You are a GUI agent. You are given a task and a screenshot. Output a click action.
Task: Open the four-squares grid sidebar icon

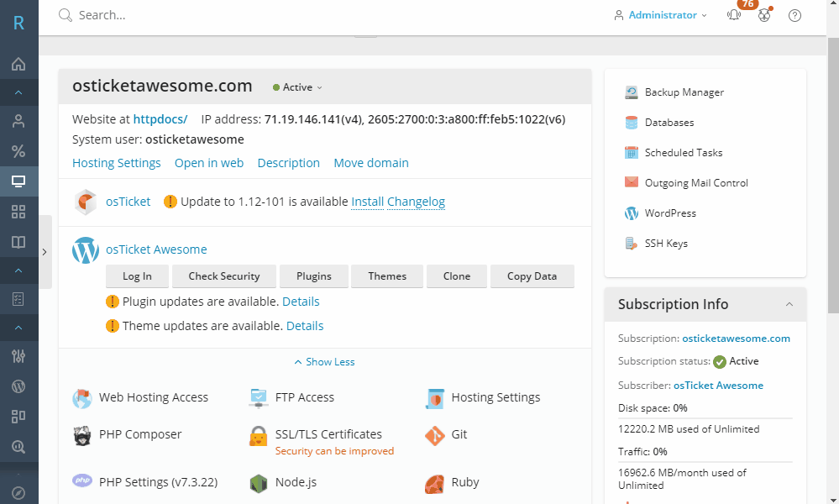pyautogui.click(x=18, y=212)
